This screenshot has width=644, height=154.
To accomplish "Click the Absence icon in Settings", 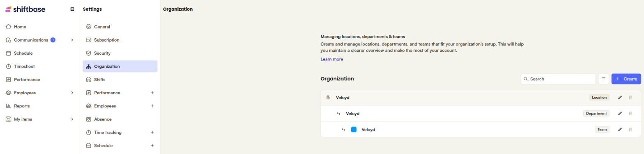I will pyautogui.click(x=88, y=119).
